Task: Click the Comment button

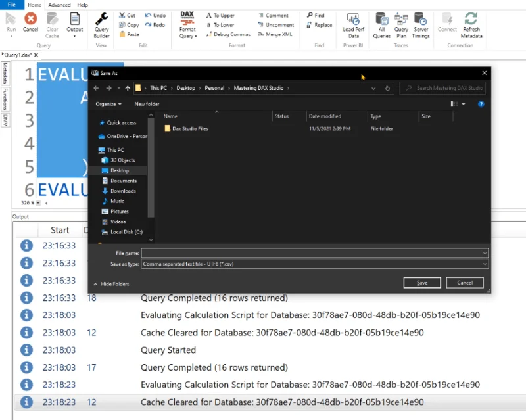Action: pyautogui.click(x=274, y=15)
